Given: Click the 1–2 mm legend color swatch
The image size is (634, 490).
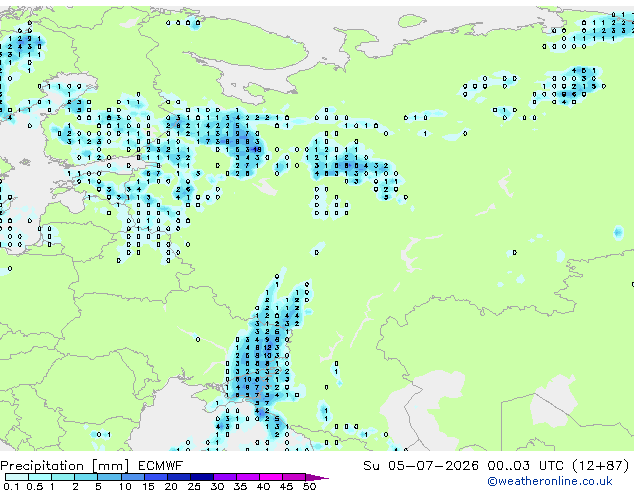Looking at the screenshot, I should pyautogui.click(x=63, y=477).
